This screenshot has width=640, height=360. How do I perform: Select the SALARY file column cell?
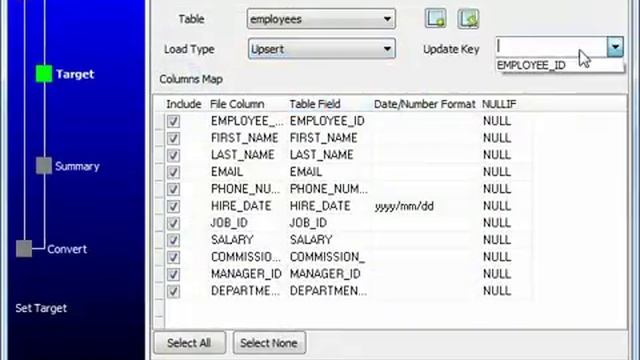click(x=232, y=240)
